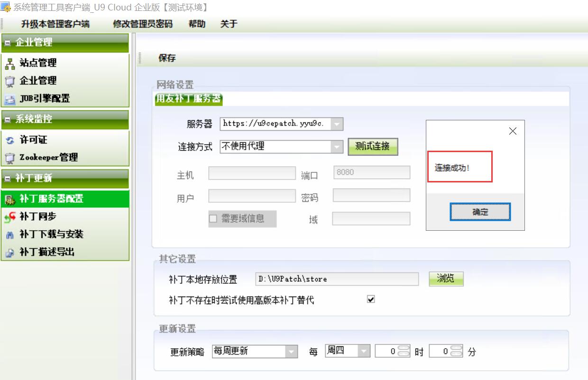Click the 分 minute spinner control
This screenshot has height=380, width=588.
457,351
